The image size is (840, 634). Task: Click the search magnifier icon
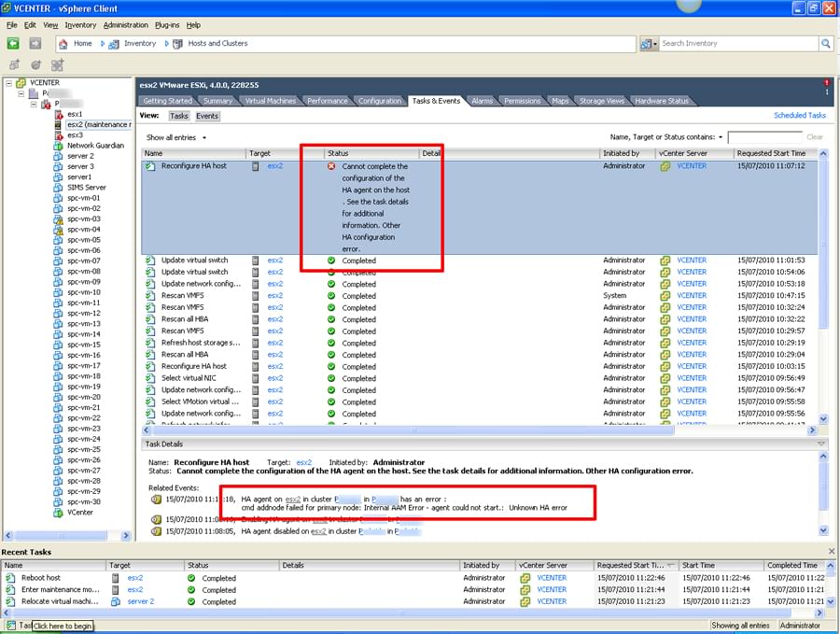(x=826, y=44)
